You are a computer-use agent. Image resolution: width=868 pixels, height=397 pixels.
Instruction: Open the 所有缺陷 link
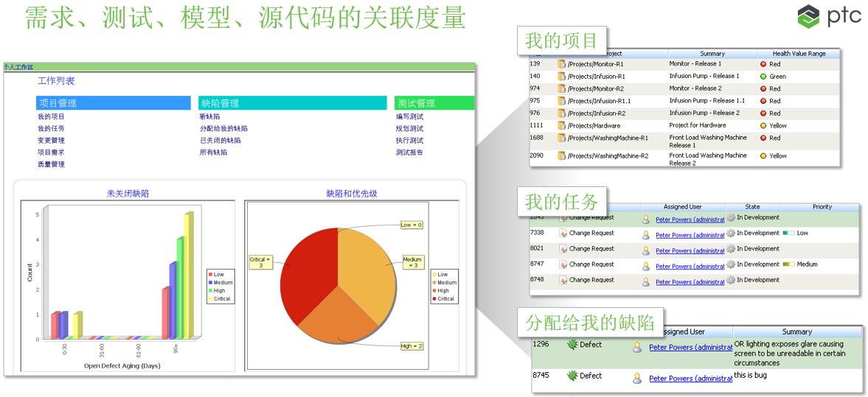point(213,152)
